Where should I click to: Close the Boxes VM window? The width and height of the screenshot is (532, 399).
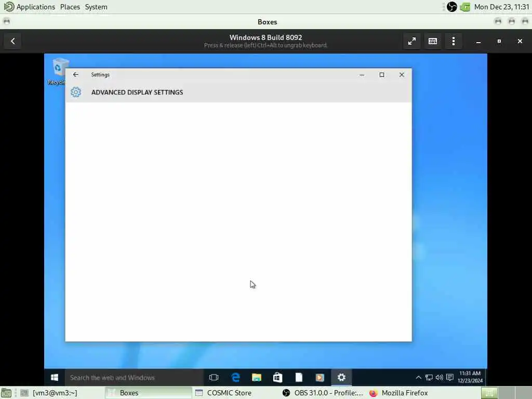[x=520, y=41]
